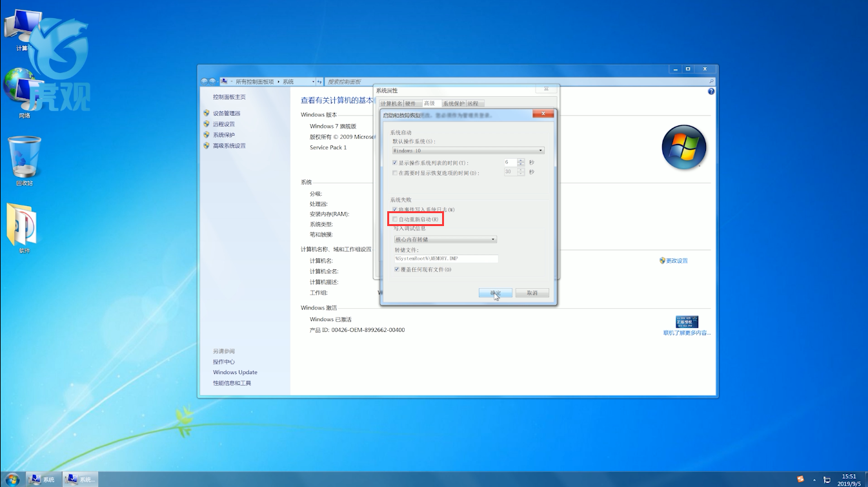
Task: Select second 系统 taskbar button
Action: tap(80, 479)
